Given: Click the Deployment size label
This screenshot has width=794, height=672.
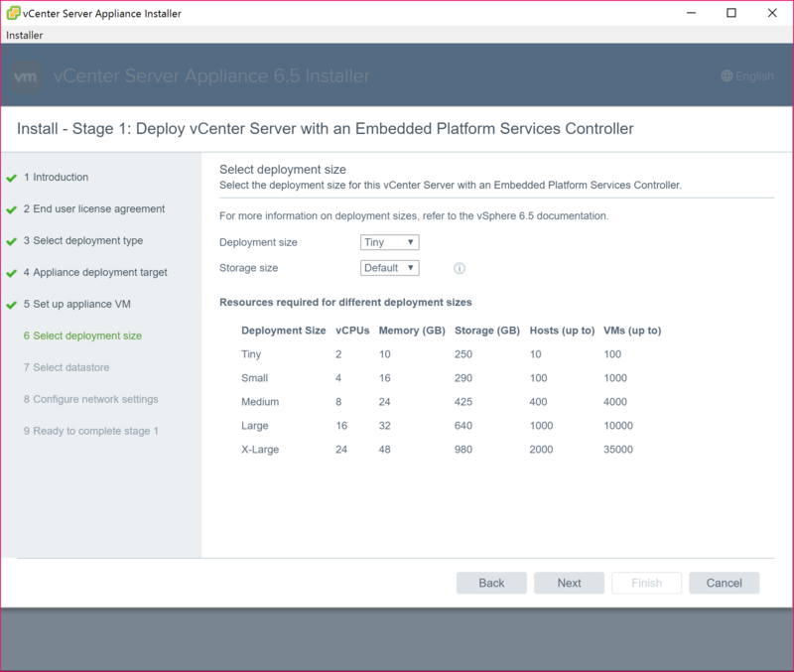Looking at the screenshot, I should point(258,242).
